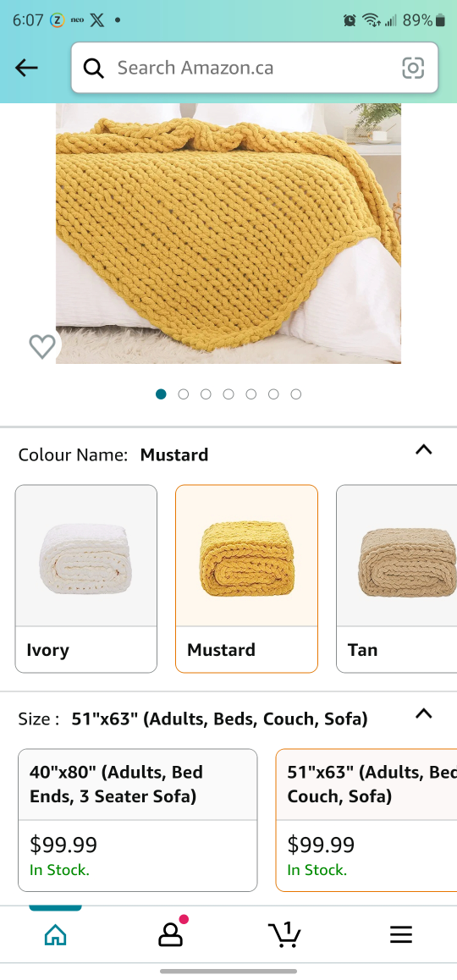
Task: Open the mustard blanket product image
Action: 228,233
